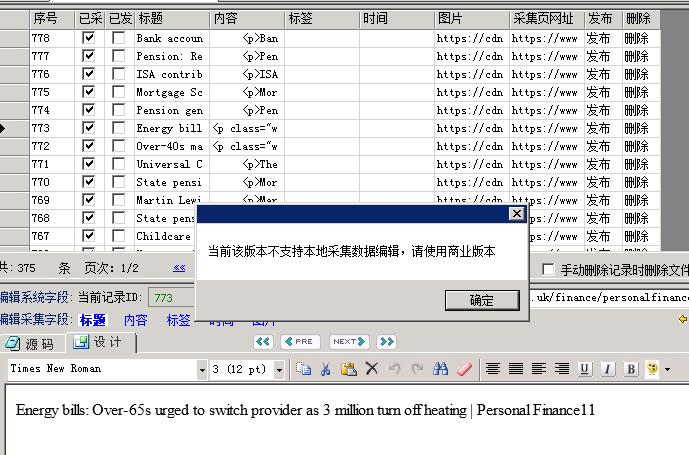689x455 pixels.
Task: Toggle bold formatting button
Action: click(x=631, y=369)
